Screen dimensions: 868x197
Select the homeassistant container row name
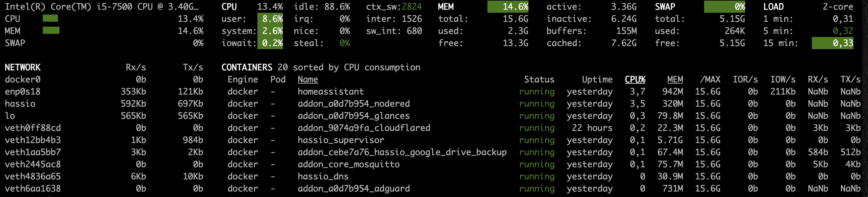331,92
